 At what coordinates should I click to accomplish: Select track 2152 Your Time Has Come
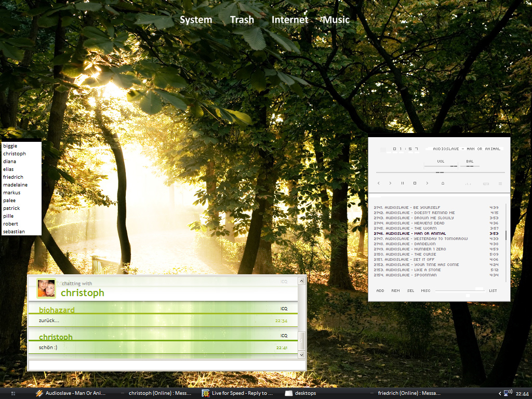(x=436, y=264)
